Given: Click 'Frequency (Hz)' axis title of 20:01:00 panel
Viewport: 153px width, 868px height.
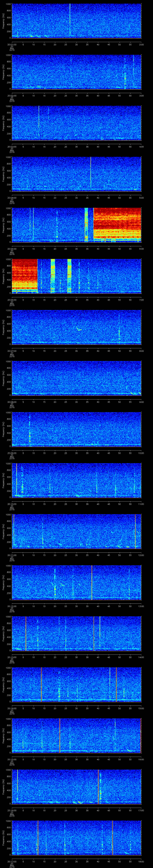Looking at the screenshot, I should (x=3, y=21).
